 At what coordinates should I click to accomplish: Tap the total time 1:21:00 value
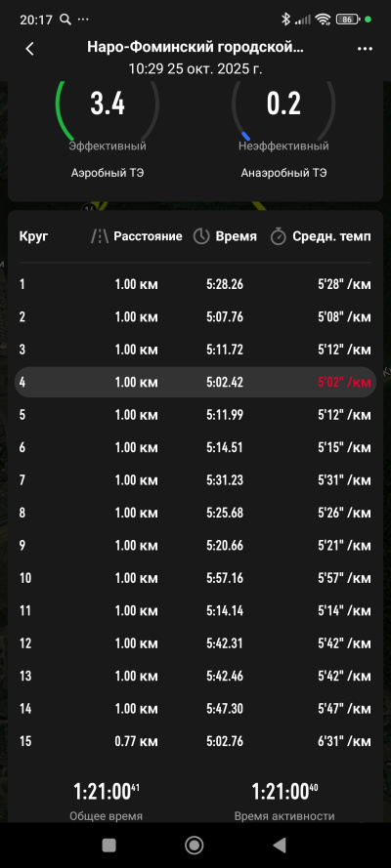pyautogui.click(x=107, y=792)
